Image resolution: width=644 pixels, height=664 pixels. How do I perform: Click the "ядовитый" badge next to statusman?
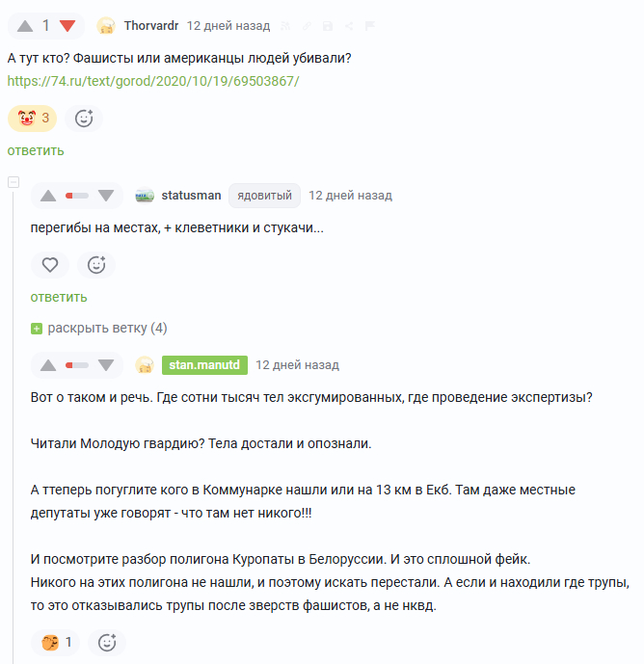click(x=264, y=196)
